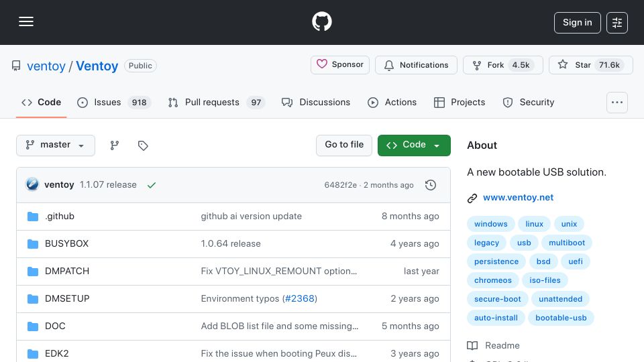This screenshot has height=362, width=644.
Task: Select the iso-files topic tag
Action: point(545,281)
